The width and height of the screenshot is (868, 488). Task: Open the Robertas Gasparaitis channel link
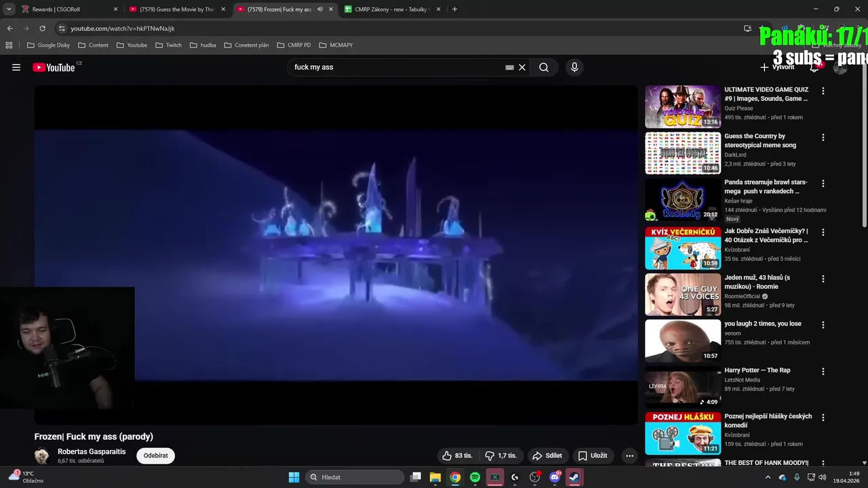[x=92, y=451]
